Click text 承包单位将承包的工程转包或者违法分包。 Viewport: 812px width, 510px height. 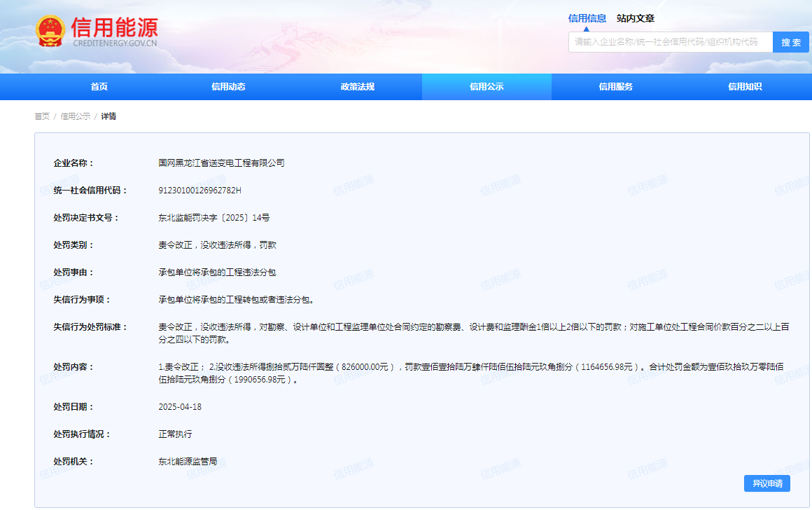point(236,300)
